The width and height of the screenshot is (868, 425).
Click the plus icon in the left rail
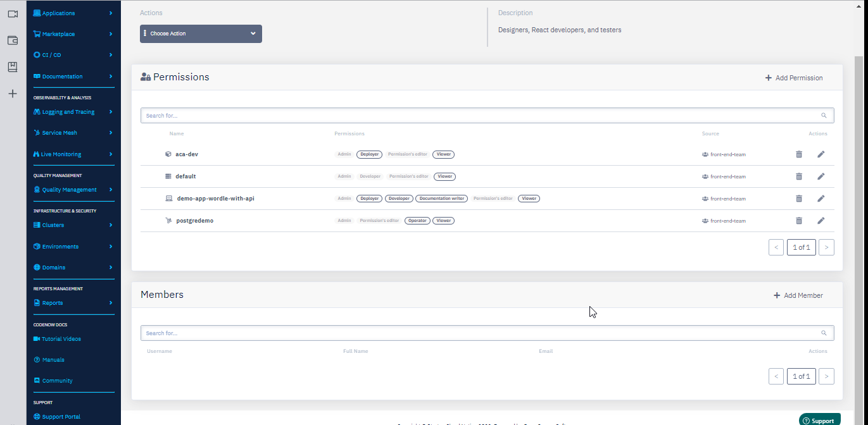point(13,94)
